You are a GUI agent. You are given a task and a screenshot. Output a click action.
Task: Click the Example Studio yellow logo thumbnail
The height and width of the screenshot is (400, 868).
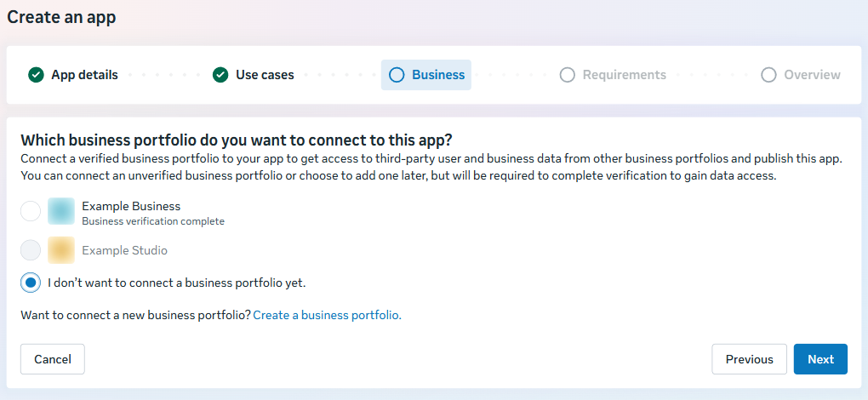coord(61,250)
